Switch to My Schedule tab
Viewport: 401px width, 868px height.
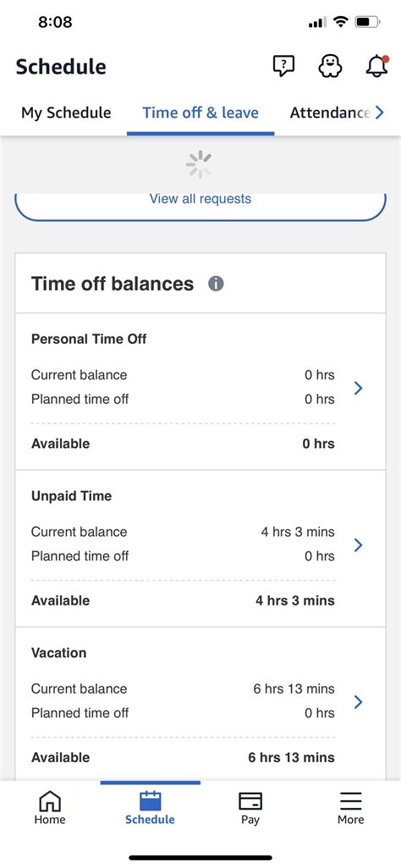coord(66,113)
